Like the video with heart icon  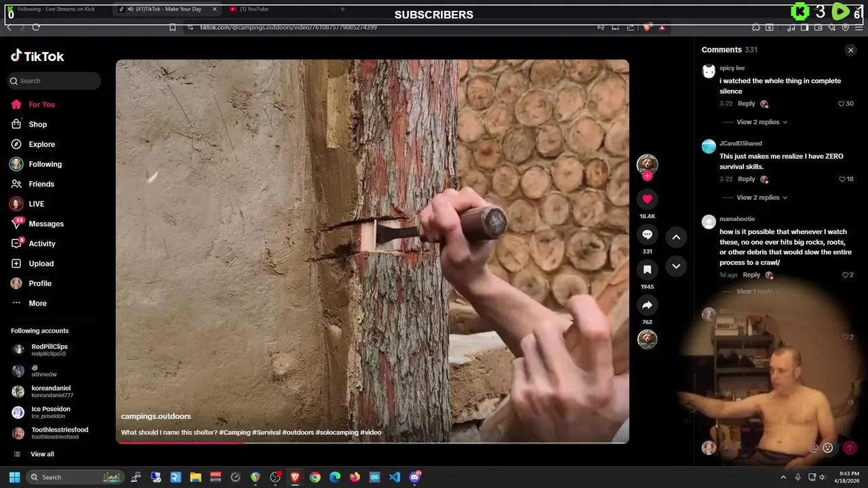coord(647,199)
